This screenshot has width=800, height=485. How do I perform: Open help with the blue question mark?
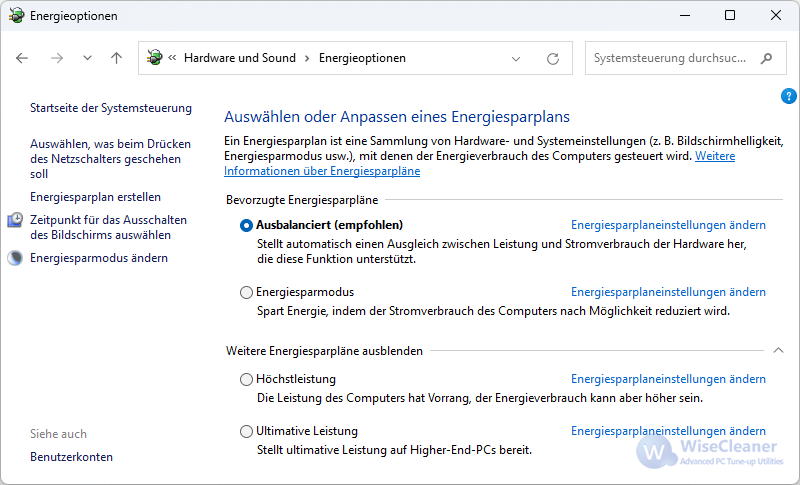[x=788, y=96]
